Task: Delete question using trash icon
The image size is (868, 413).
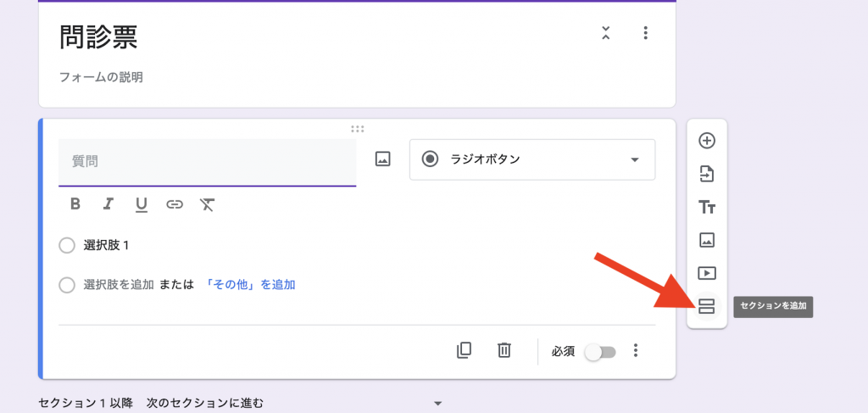Action: 504,350
